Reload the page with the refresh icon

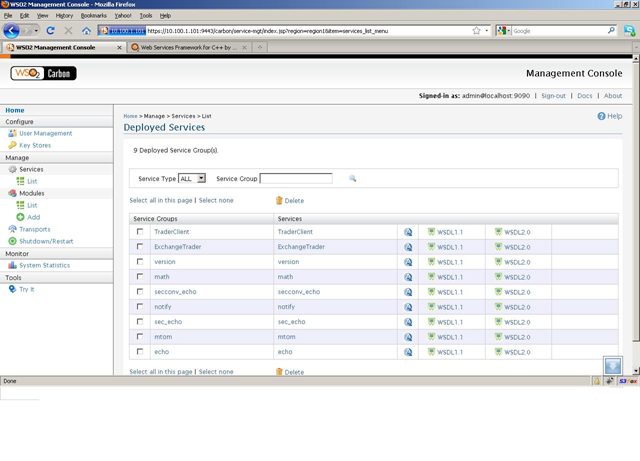50,31
